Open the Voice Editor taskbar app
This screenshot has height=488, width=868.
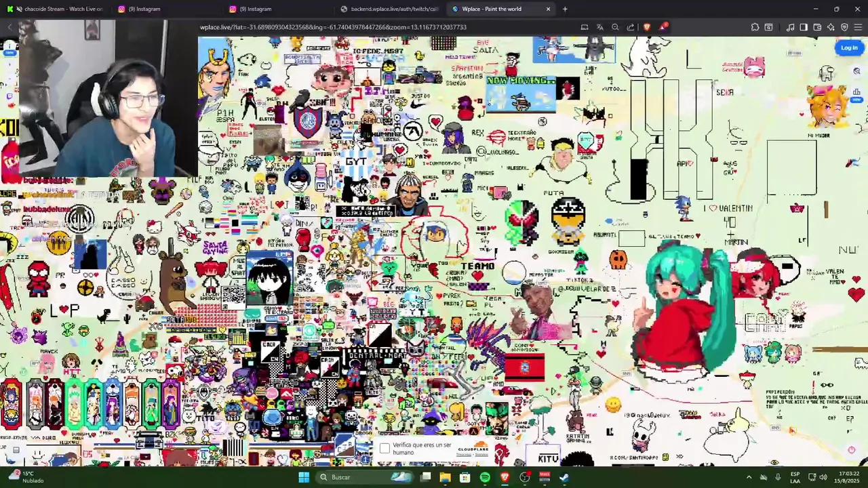[x=545, y=477]
